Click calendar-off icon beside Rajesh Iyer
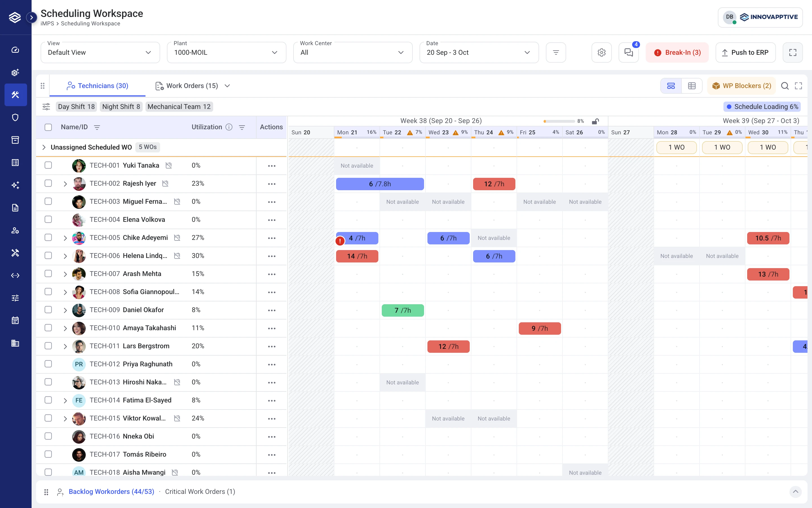812x508 pixels. point(166,183)
